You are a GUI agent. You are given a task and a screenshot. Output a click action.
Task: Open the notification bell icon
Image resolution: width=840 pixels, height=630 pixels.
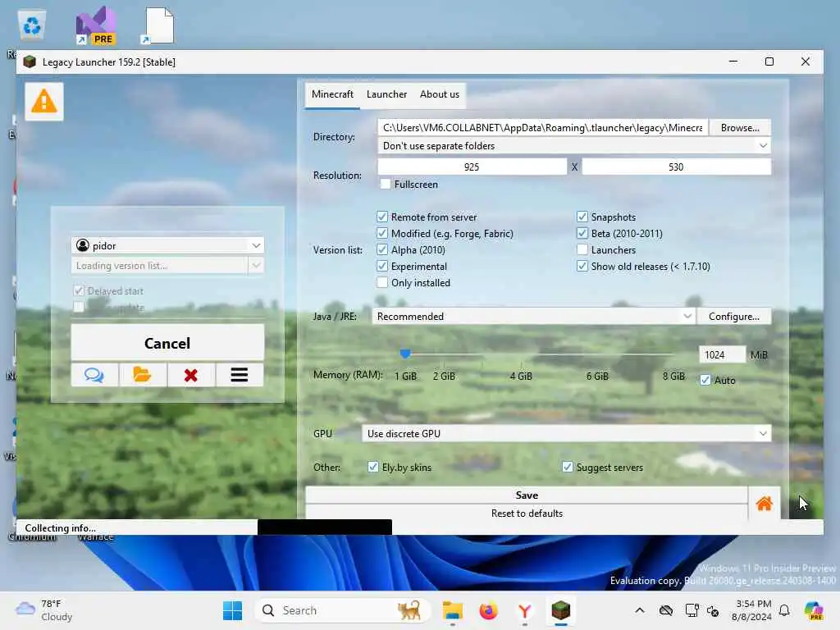tap(784, 610)
